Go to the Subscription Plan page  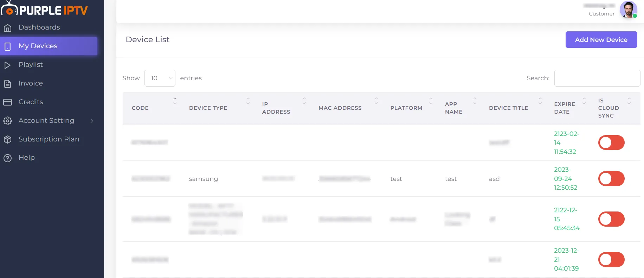point(49,139)
